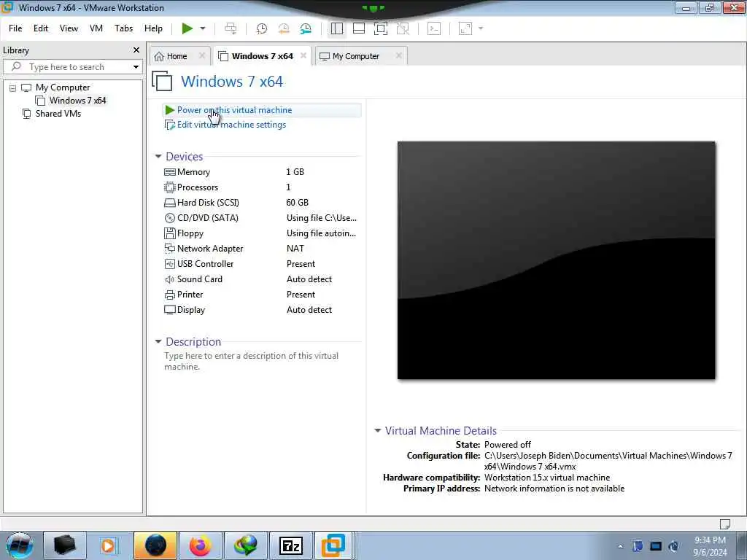Screen dimensions: 747x560
Task: Open the library search filter dropdown
Action: (x=136, y=67)
